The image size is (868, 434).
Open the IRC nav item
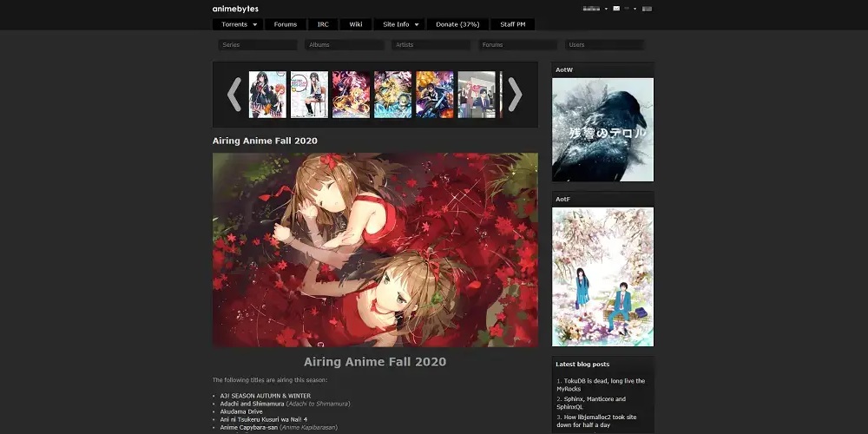(x=323, y=24)
